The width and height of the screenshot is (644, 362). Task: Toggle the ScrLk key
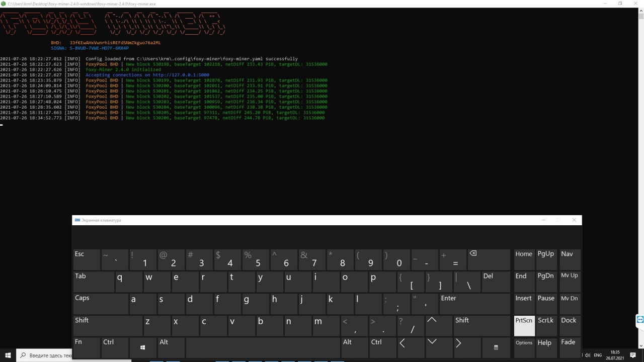(546, 326)
